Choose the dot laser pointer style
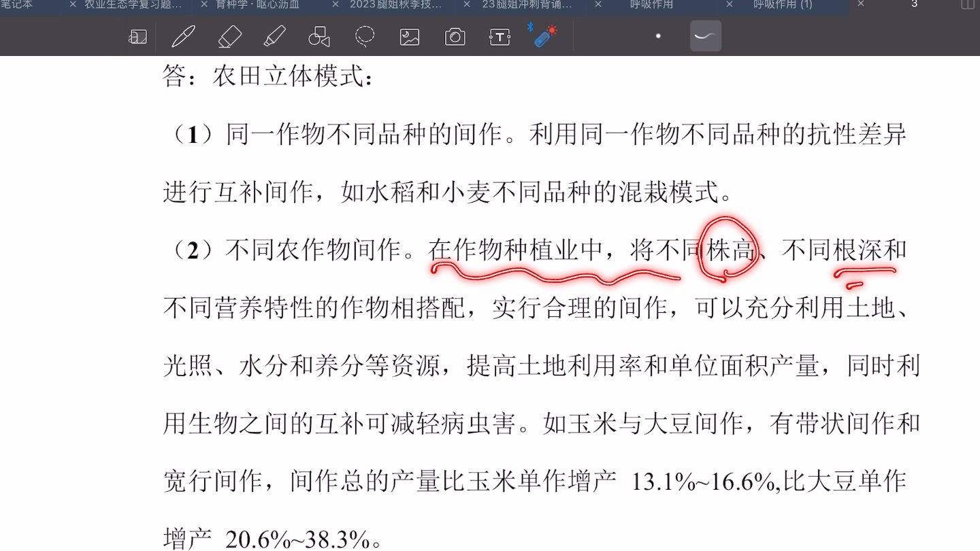 click(x=658, y=36)
